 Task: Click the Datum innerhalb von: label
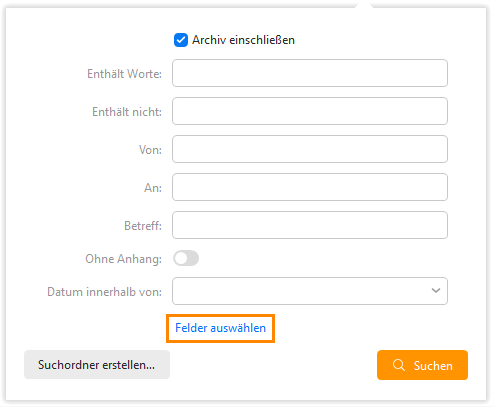pyautogui.click(x=105, y=292)
